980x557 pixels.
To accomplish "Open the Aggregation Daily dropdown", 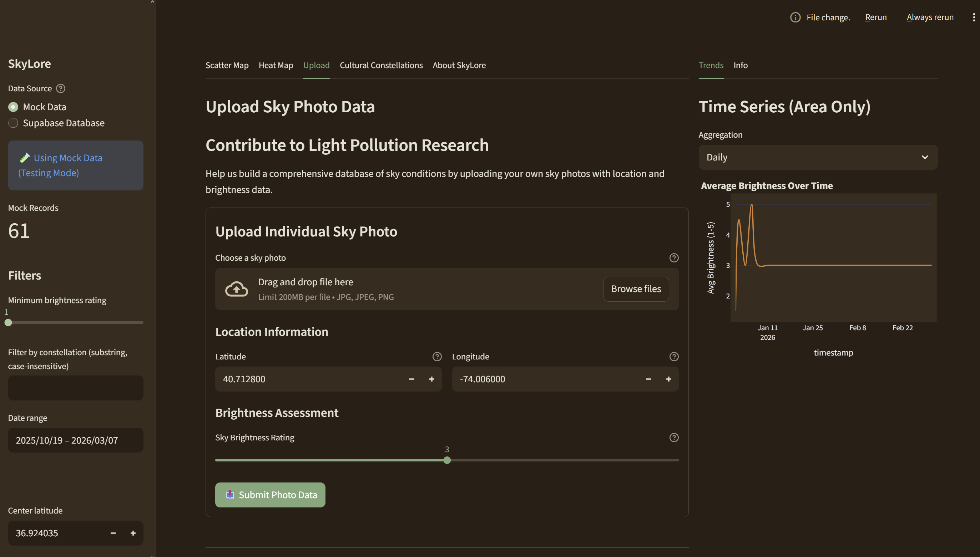I will point(818,157).
